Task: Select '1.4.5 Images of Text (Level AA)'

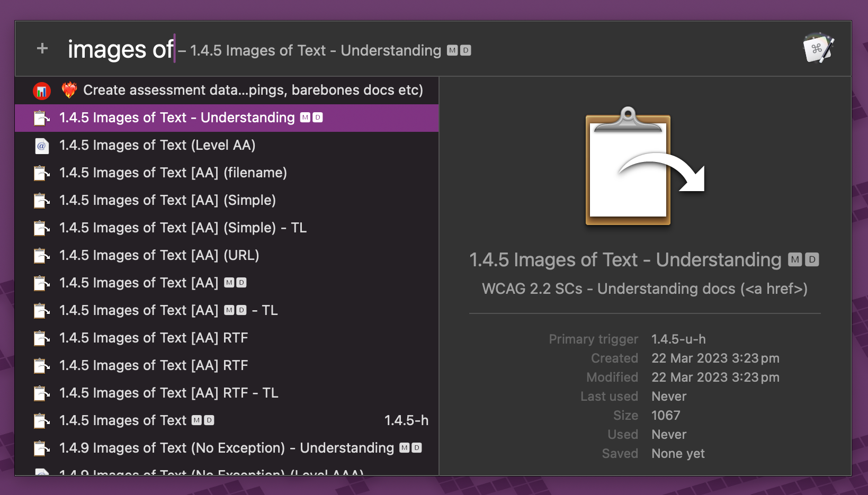Action: tap(227, 146)
